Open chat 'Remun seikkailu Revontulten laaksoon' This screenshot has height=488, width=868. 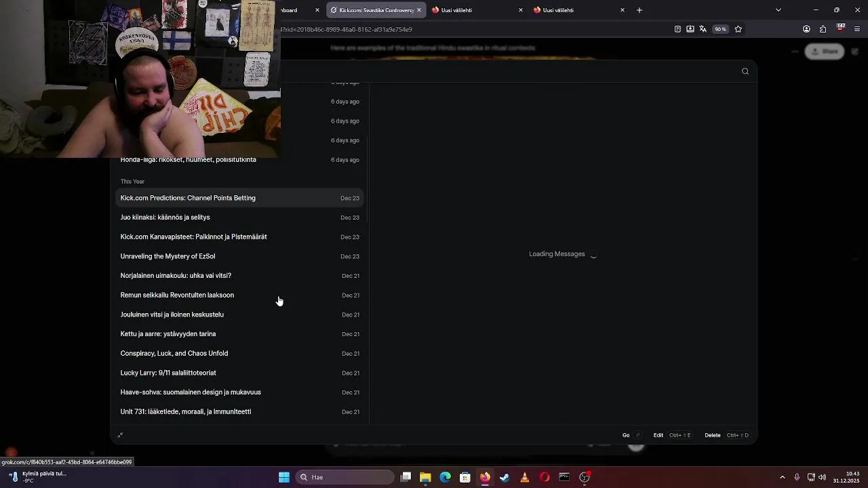(240, 296)
